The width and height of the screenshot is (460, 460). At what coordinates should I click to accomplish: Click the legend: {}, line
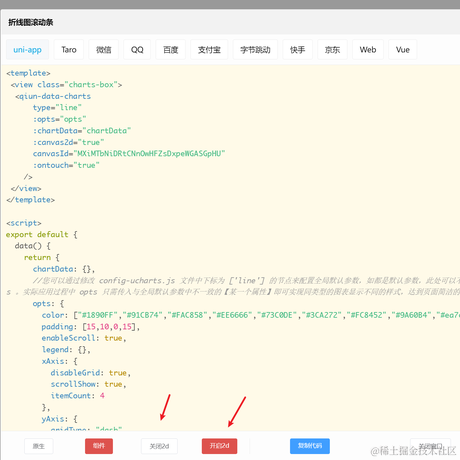[x=66, y=350]
